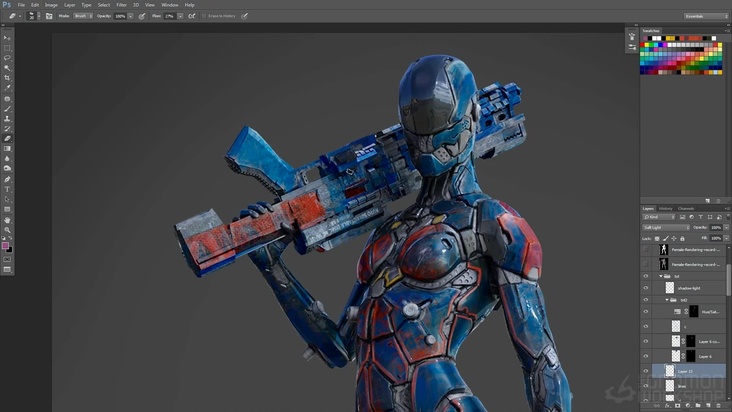Open the layer filter Kind dropdown
The width and height of the screenshot is (732, 412).
(x=659, y=217)
